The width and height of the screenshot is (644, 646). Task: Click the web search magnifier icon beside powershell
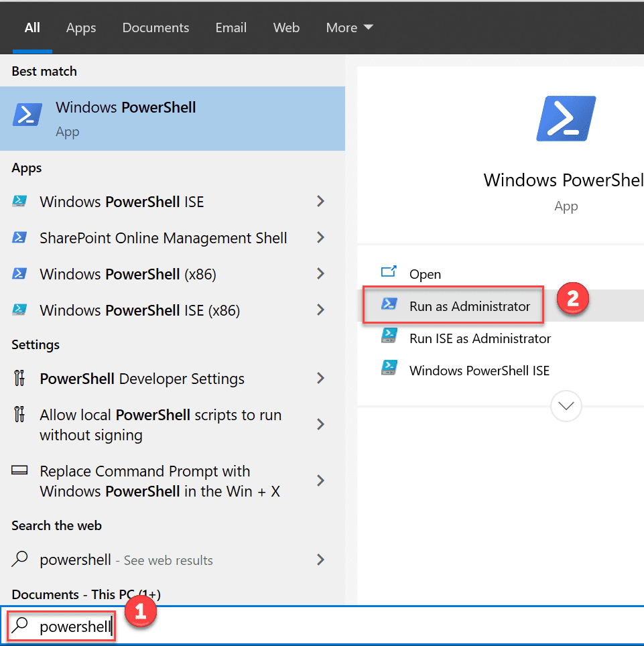coord(19,560)
